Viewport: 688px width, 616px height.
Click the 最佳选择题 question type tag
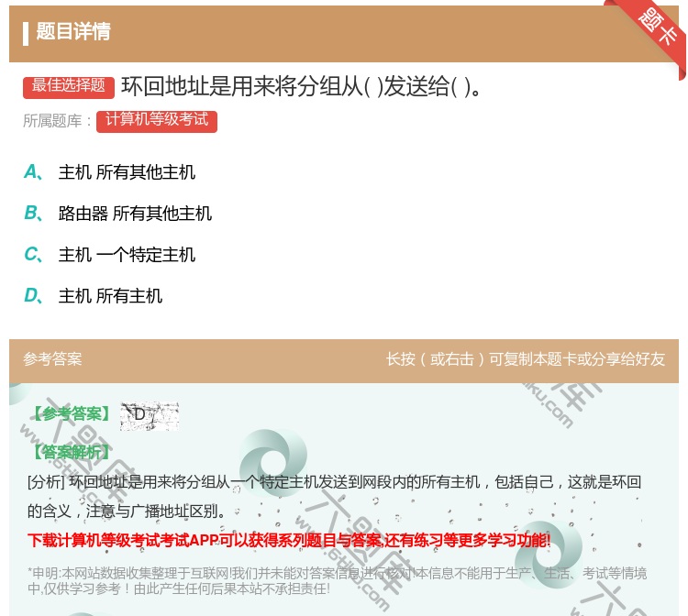point(69,86)
